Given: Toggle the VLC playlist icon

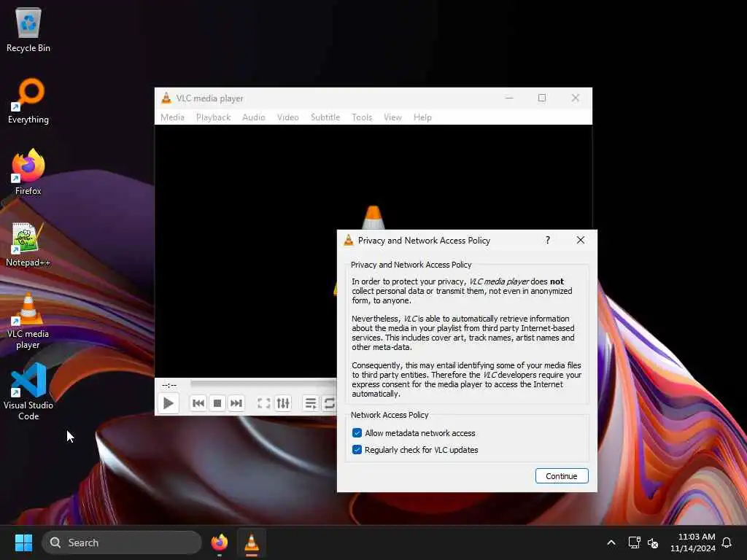Looking at the screenshot, I should (311, 403).
